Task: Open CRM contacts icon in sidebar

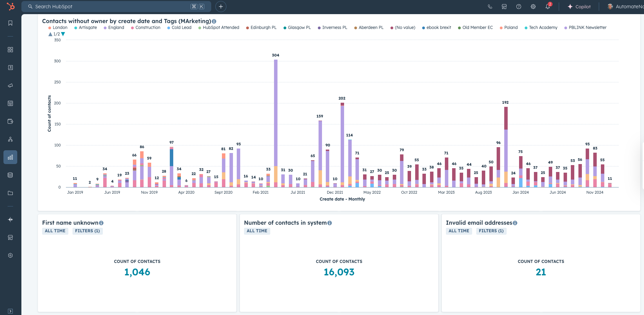Action: (10, 68)
